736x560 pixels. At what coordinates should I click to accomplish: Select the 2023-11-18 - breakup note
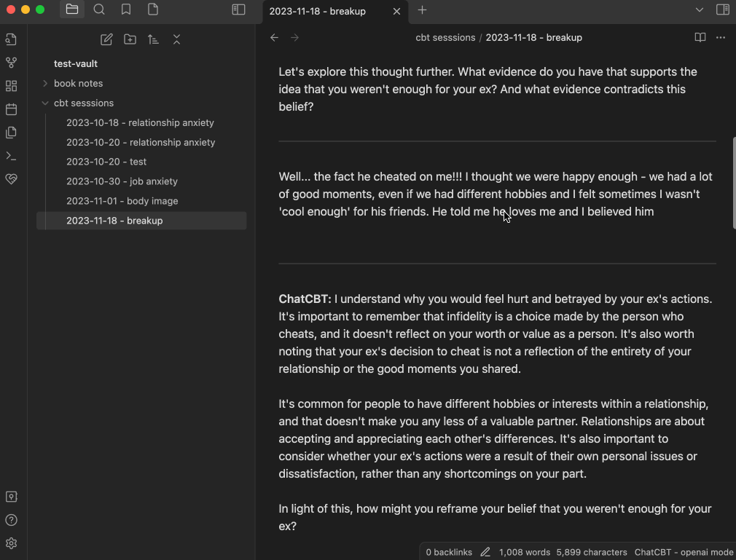141,221
